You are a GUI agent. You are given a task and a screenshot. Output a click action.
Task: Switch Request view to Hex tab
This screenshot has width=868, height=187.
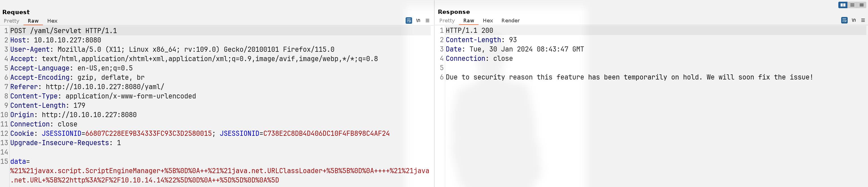(52, 21)
